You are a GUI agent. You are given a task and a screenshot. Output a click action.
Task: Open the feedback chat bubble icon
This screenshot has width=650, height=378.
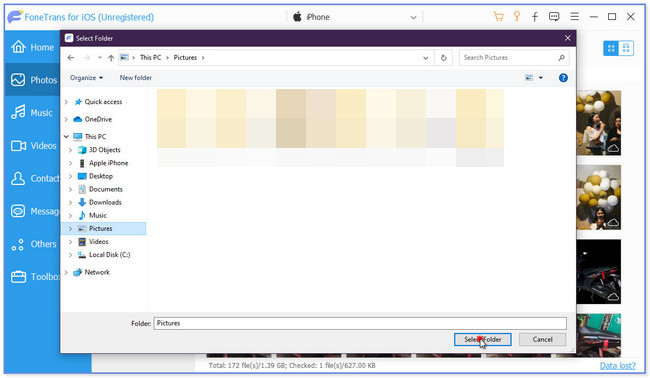click(x=554, y=17)
